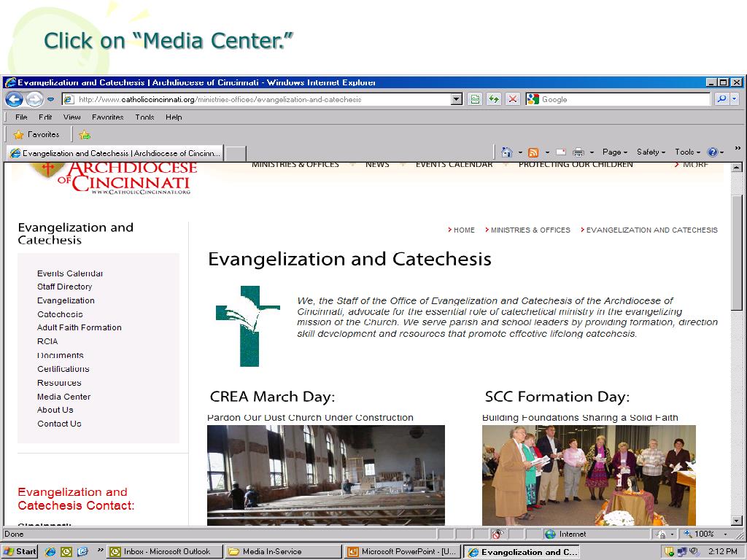Click the Add to Favorites Bar icon
This screenshot has height=560, width=747.
tap(85, 135)
